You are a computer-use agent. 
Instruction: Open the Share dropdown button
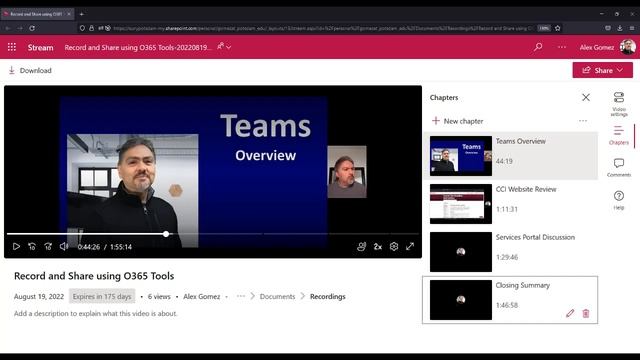click(602, 70)
